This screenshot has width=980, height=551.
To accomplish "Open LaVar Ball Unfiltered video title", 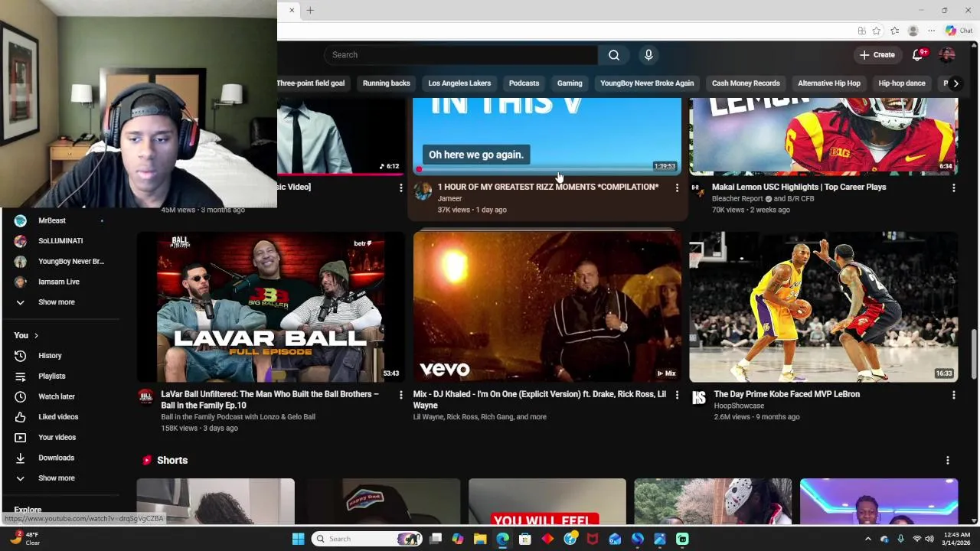I will coord(269,399).
